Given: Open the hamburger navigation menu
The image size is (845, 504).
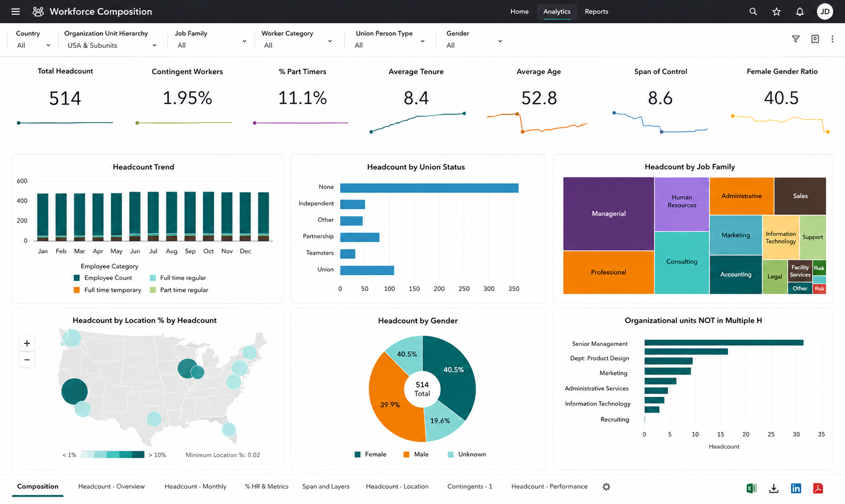Looking at the screenshot, I should tap(16, 11).
